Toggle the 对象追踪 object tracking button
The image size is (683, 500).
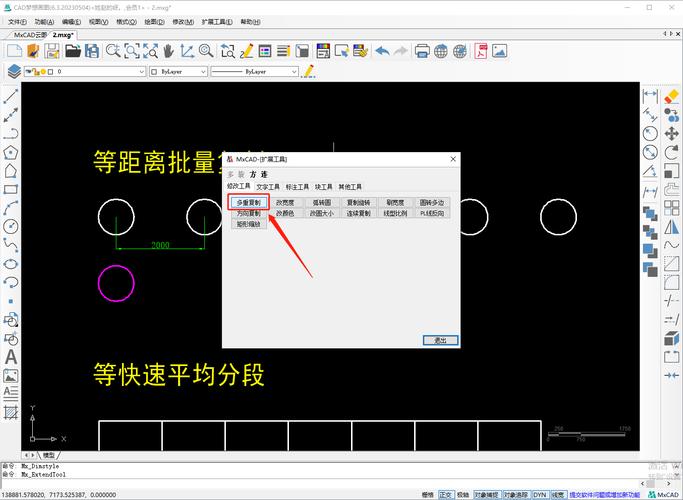pyautogui.click(x=516, y=495)
